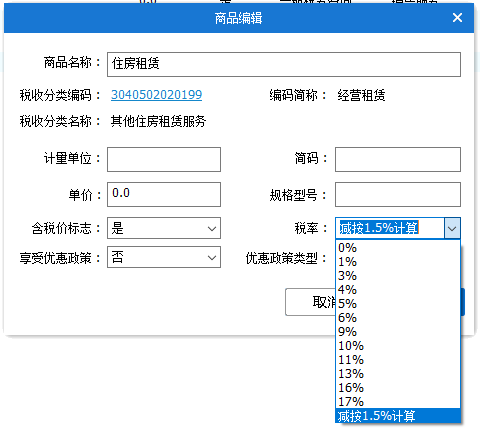Select 0% tax rate option
This screenshot has height=431, width=480.
click(x=398, y=248)
